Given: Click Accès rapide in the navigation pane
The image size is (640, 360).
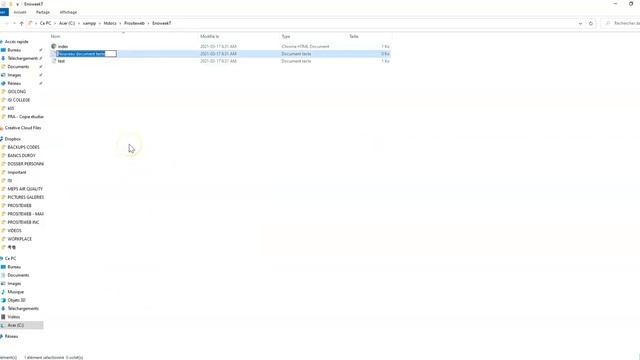Looking at the screenshot, I should tap(16, 42).
